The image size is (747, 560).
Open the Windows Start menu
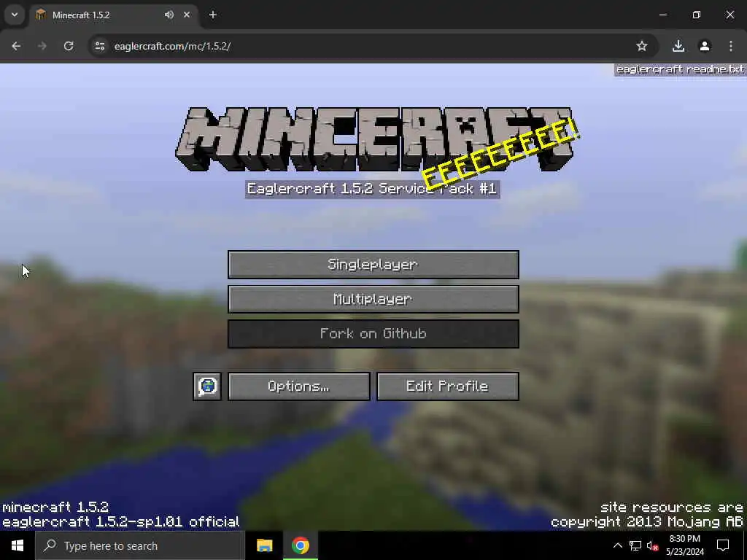[x=18, y=545]
